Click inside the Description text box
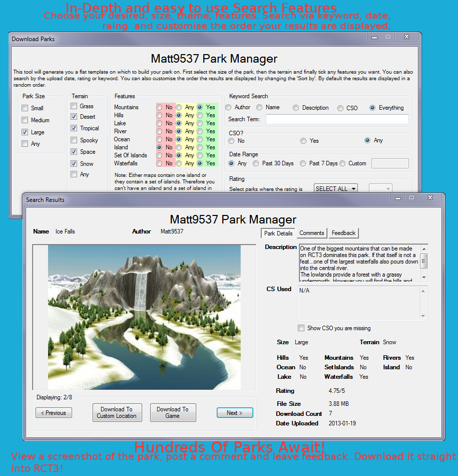The height and width of the screenshot is (476, 458). [x=359, y=263]
